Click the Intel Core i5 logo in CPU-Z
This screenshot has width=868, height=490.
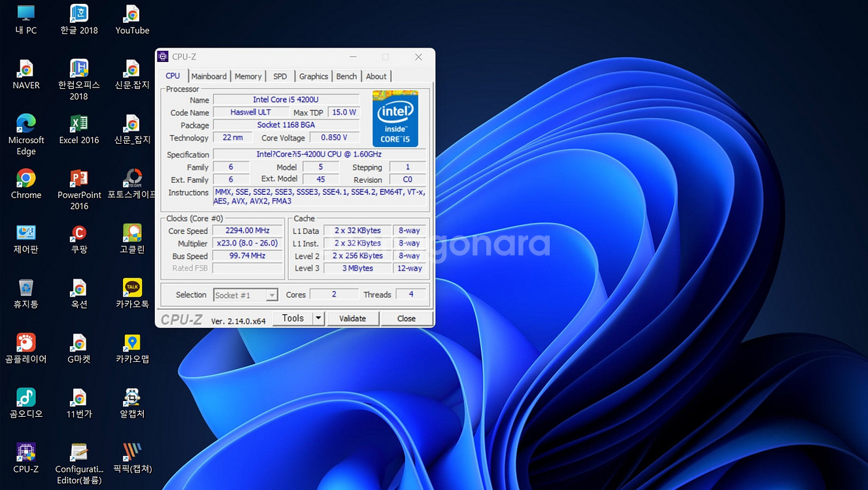pos(395,118)
